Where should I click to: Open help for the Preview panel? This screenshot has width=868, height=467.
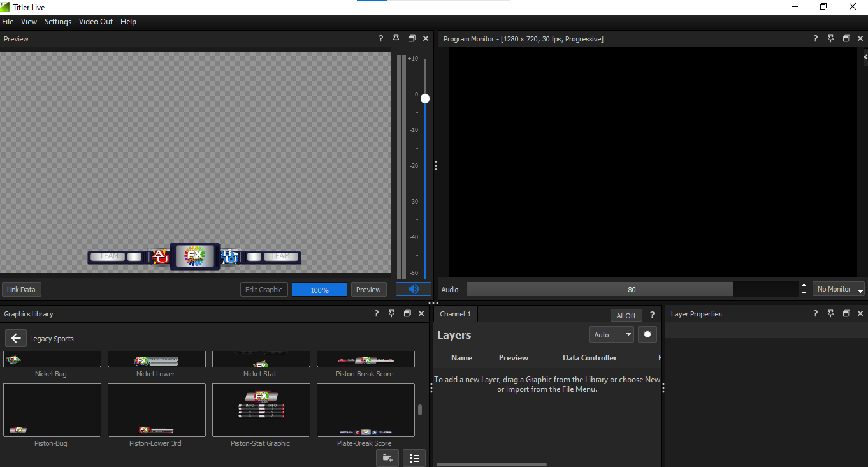[381, 39]
